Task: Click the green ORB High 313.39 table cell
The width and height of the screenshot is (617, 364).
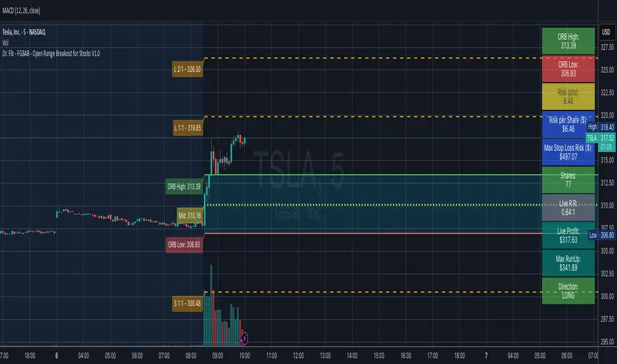Action: click(x=568, y=41)
